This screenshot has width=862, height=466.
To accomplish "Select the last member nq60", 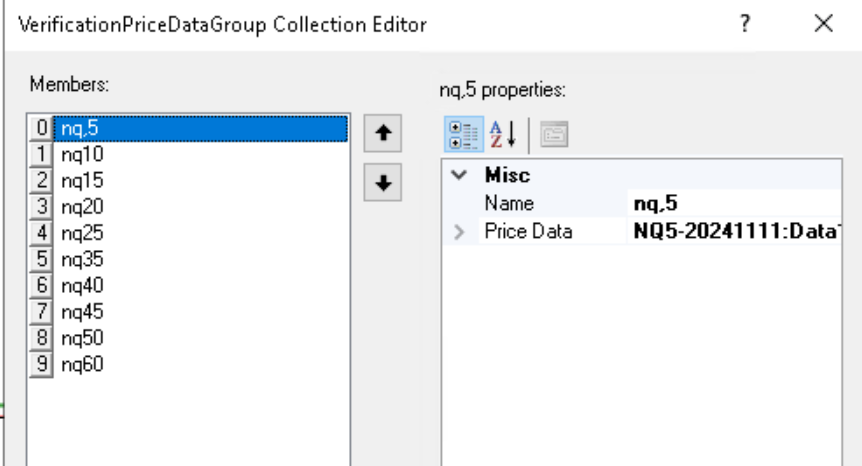I will click(x=82, y=364).
